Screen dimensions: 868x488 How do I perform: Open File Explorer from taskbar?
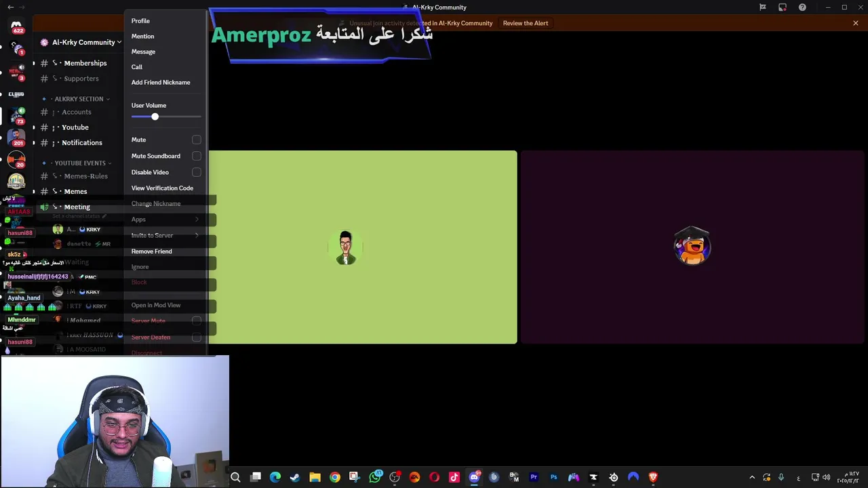point(315,477)
